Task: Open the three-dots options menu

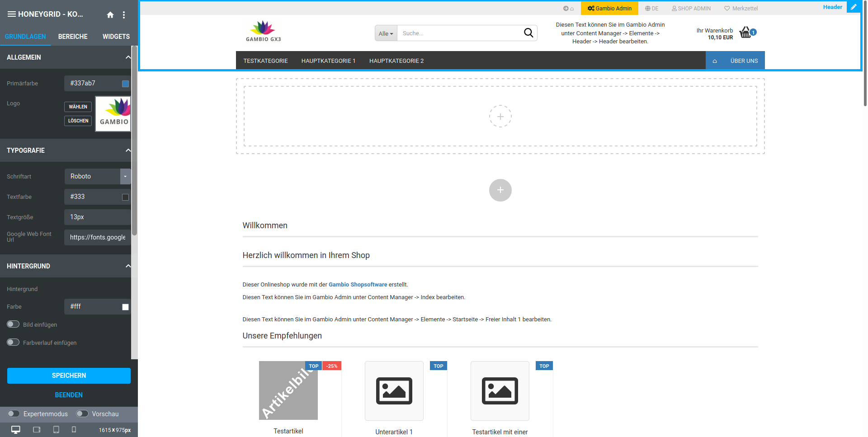Action: click(124, 15)
